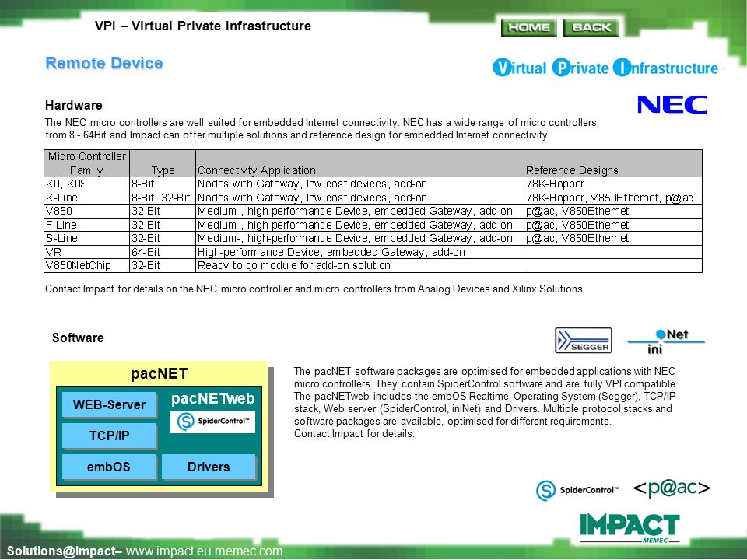Click the pacNET title in the diagram
747x560 pixels.
[159, 374]
